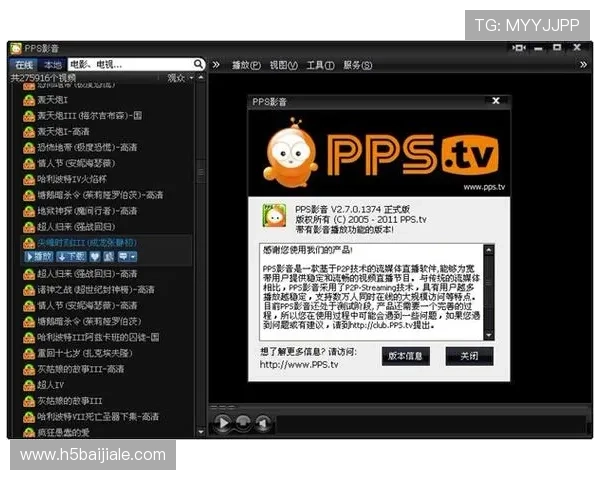Switch to the 本地 tab
600x480 pixels.
(53, 65)
